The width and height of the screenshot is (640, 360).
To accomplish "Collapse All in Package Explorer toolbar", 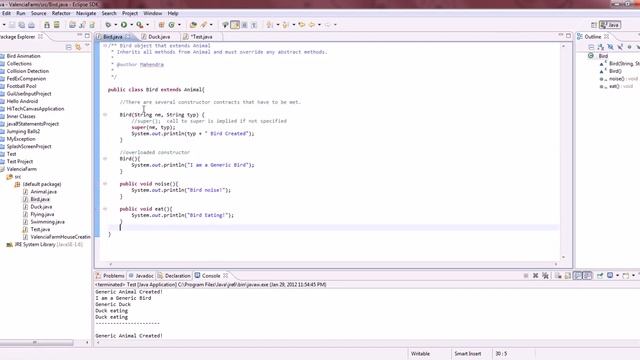I will [x=69, y=47].
